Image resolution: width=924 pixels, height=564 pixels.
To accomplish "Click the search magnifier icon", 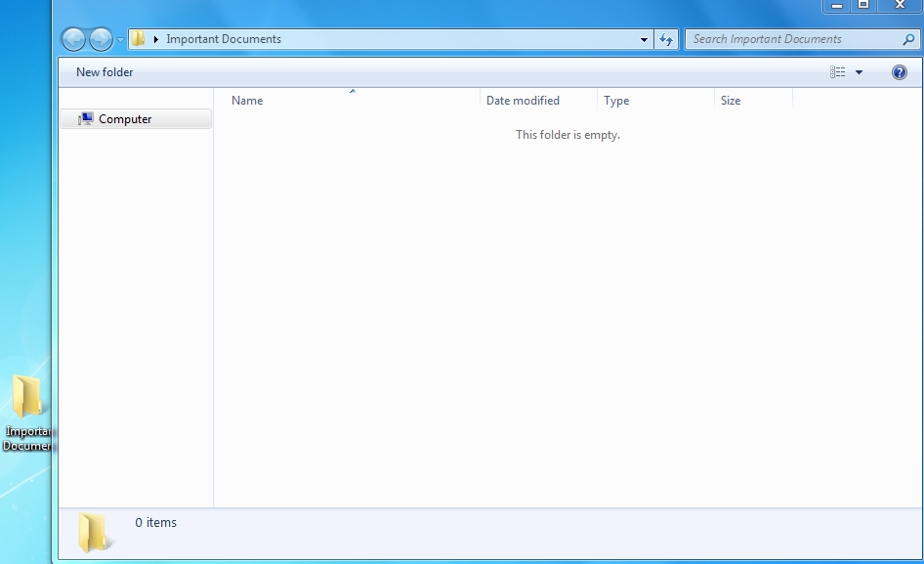I will (x=908, y=39).
